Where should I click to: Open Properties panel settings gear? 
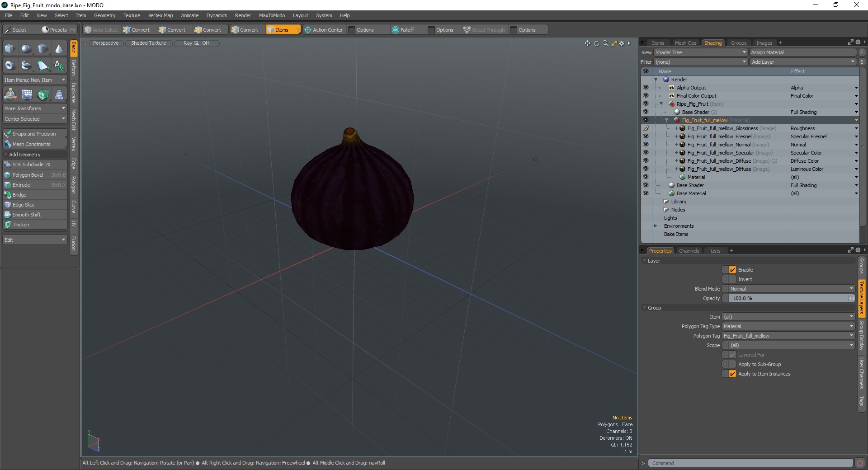858,250
